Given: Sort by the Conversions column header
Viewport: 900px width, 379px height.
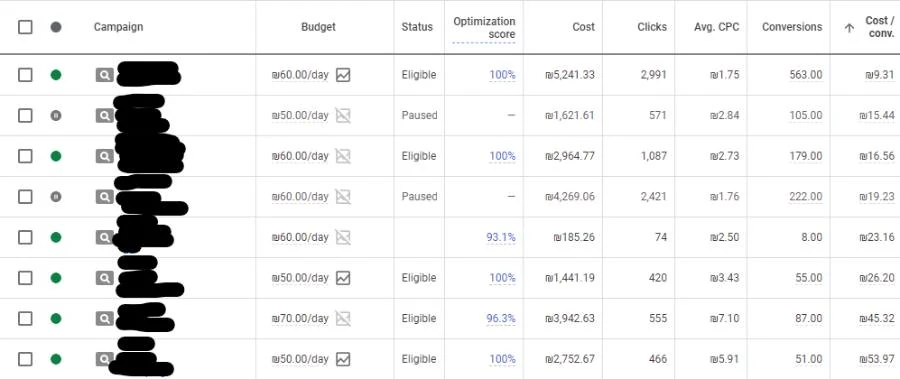Looking at the screenshot, I should pyautogui.click(x=792, y=27).
